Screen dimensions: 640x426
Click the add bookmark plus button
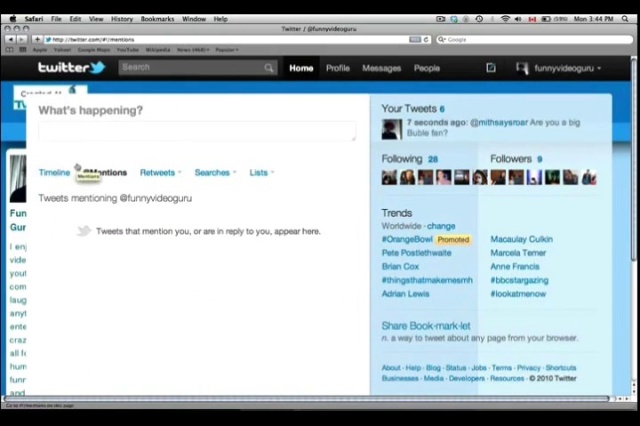(x=37, y=39)
